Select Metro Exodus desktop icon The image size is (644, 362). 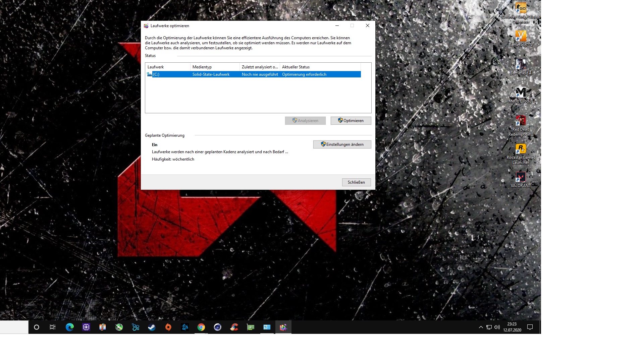[521, 95]
